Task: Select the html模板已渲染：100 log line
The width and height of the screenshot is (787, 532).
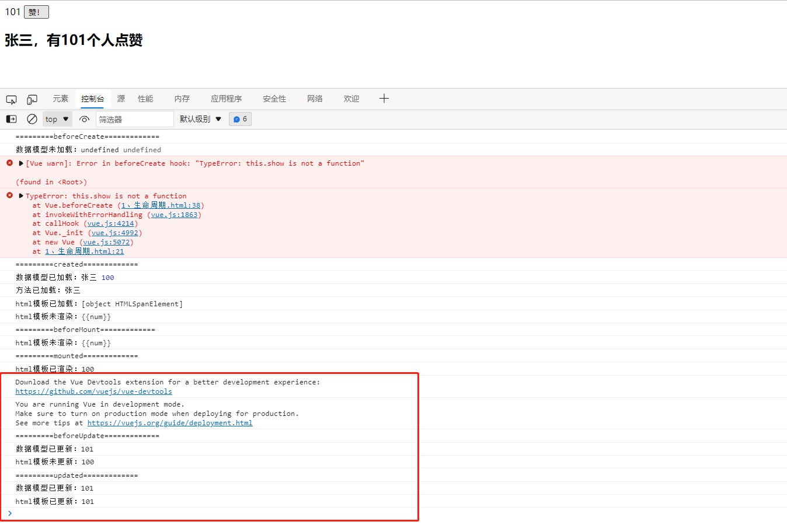Action: coord(55,369)
